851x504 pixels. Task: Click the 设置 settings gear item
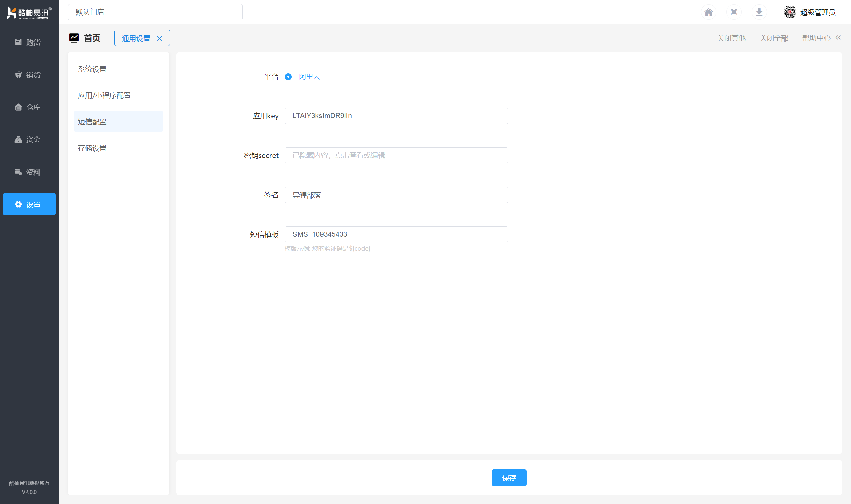click(29, 205)
